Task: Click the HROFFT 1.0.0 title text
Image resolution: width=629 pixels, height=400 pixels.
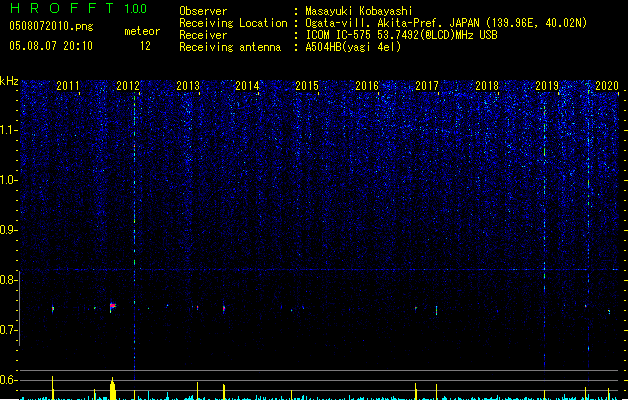Action: tap(79, 8)
